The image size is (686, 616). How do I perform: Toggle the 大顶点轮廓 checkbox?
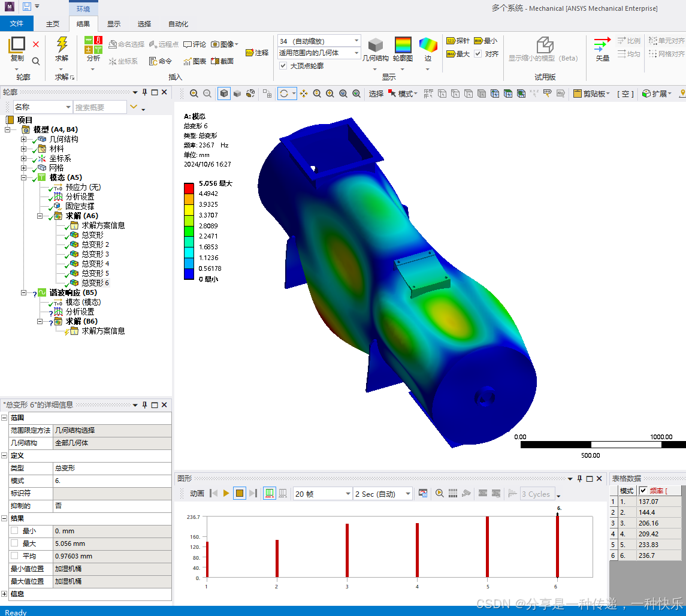click(283, 66)
